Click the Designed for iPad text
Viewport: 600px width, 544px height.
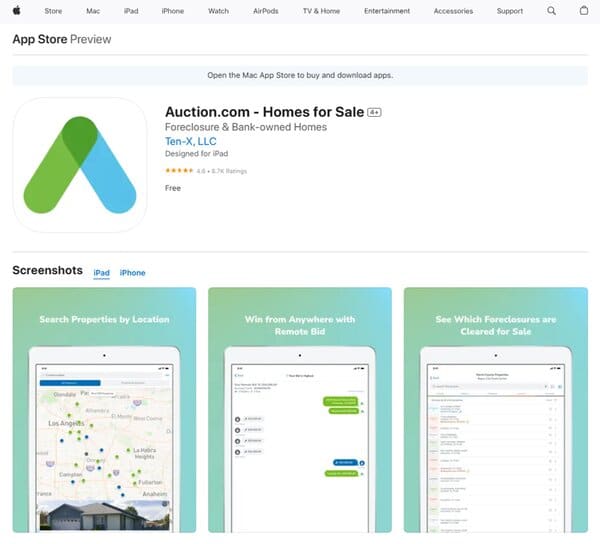[196, 154]
